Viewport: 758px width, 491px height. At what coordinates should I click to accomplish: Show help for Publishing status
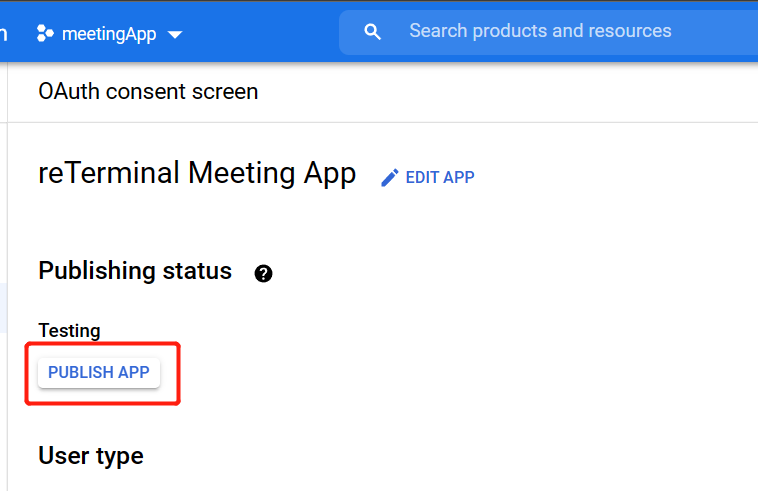click(x=264, y=273)
